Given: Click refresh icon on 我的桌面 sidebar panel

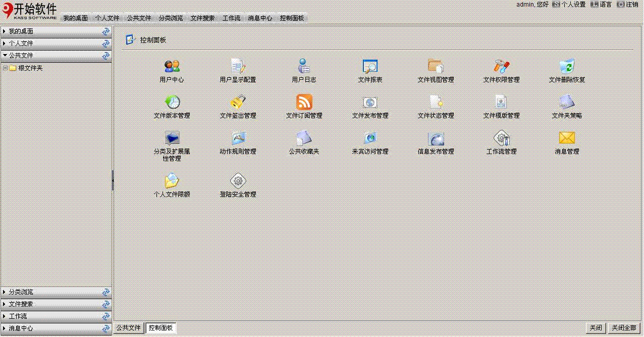Looking at the screenshot, I should [106, 31].
